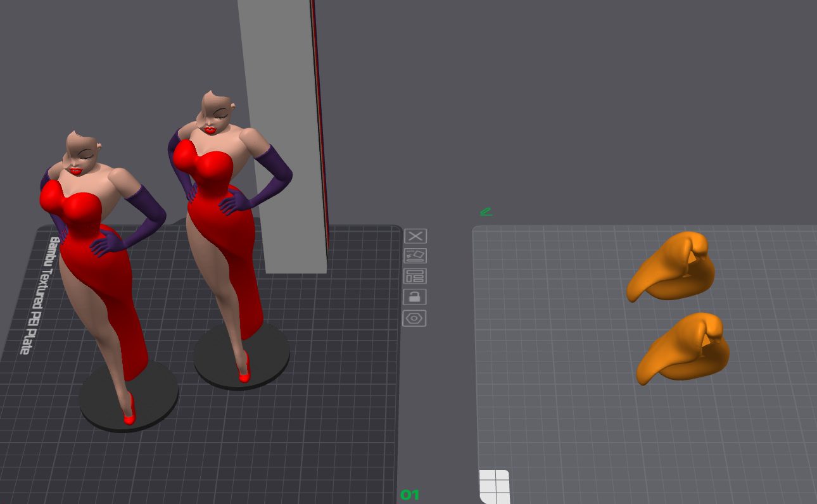Open plate settings via the hexagon icon

tap(415, 318)
